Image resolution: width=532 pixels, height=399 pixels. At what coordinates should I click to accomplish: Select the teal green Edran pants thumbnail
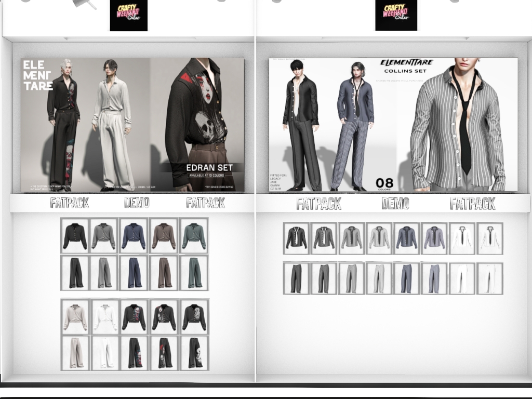(x=193, y=273)
